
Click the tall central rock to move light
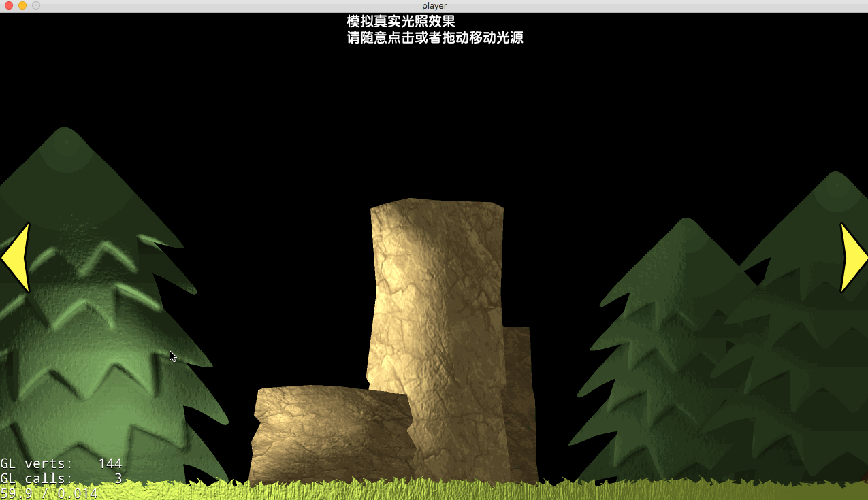tap(439, 340)
